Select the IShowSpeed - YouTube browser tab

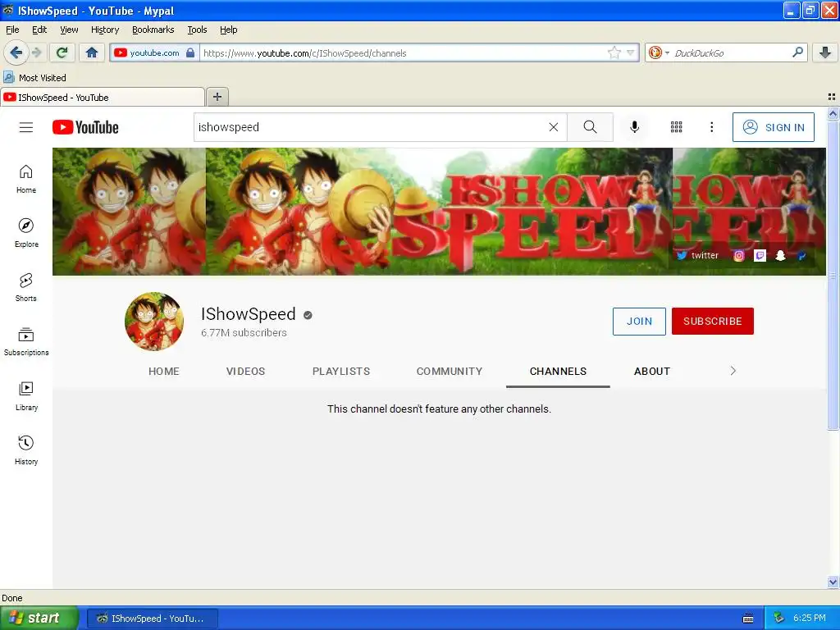coord(103,98)
